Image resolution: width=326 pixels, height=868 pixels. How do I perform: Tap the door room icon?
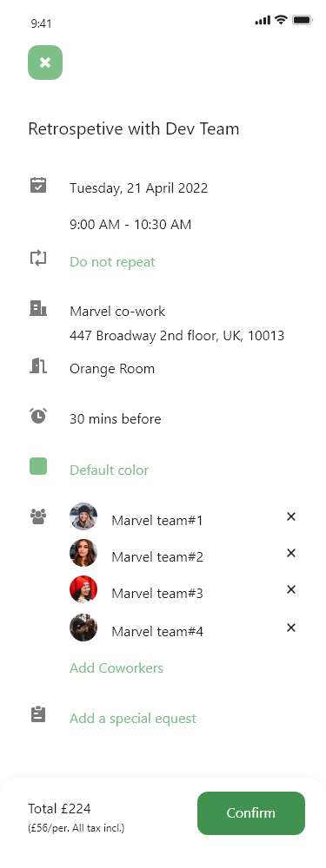[38, 366]
